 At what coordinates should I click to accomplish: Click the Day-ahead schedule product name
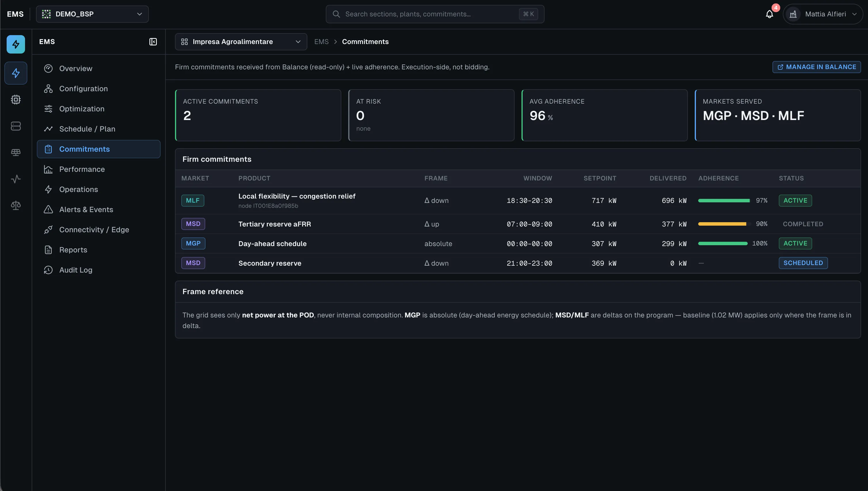[x=273, y=243]
